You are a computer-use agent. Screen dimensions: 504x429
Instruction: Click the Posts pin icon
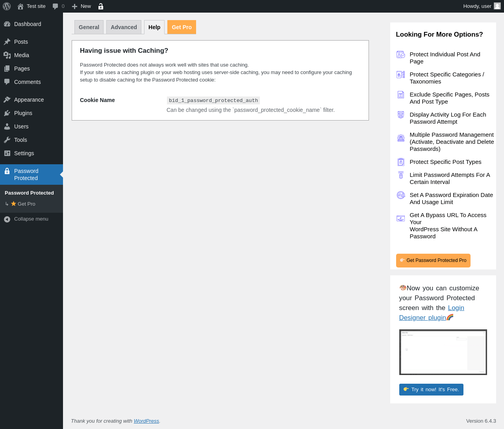click(7, 42)
